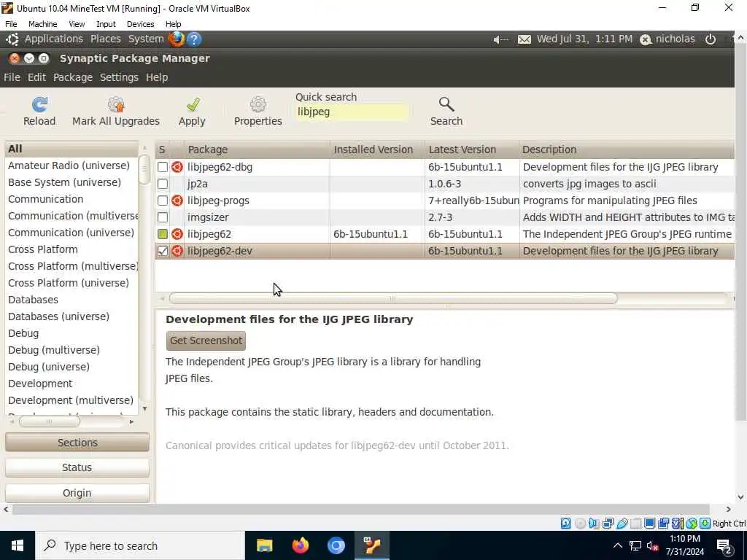Open VirtualBox Machine menu
The height and width of the screenshot is (560, 747).
point(43,24)
